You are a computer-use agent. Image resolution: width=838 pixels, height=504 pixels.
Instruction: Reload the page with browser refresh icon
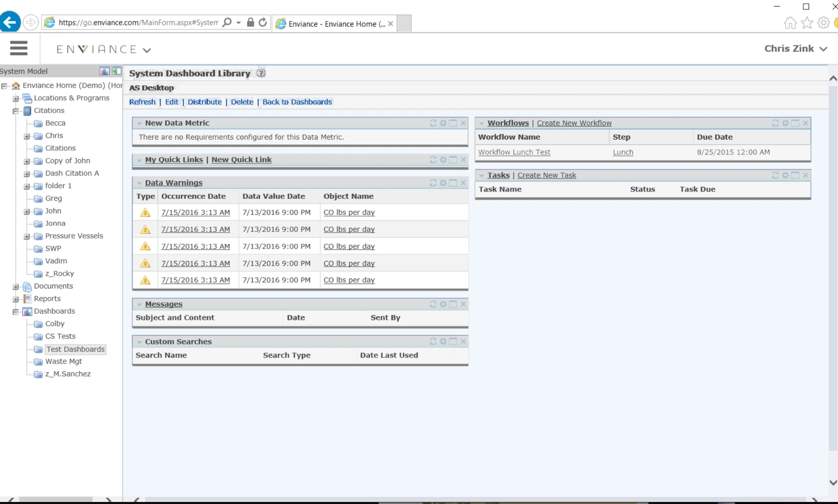click(263, 22)
